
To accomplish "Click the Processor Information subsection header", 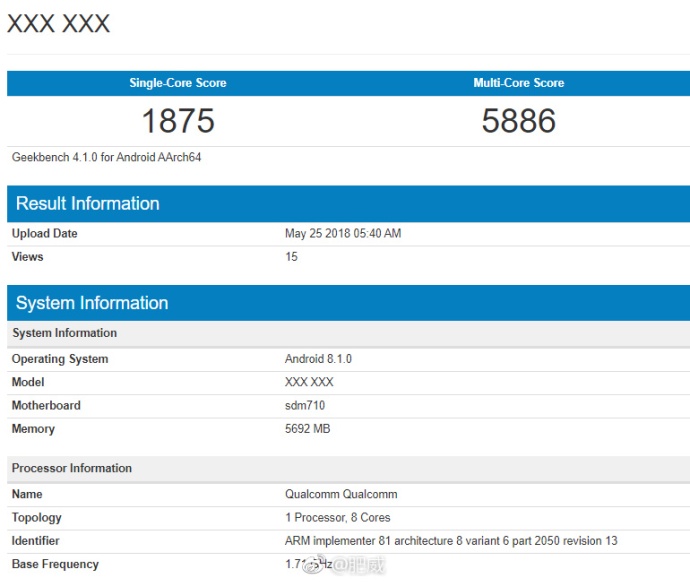I will point(72,468).
